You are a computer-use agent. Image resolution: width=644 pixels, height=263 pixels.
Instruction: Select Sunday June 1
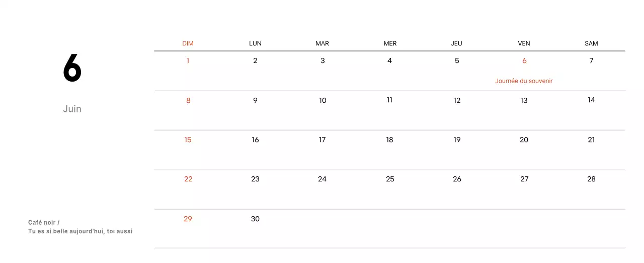point(188,61)
